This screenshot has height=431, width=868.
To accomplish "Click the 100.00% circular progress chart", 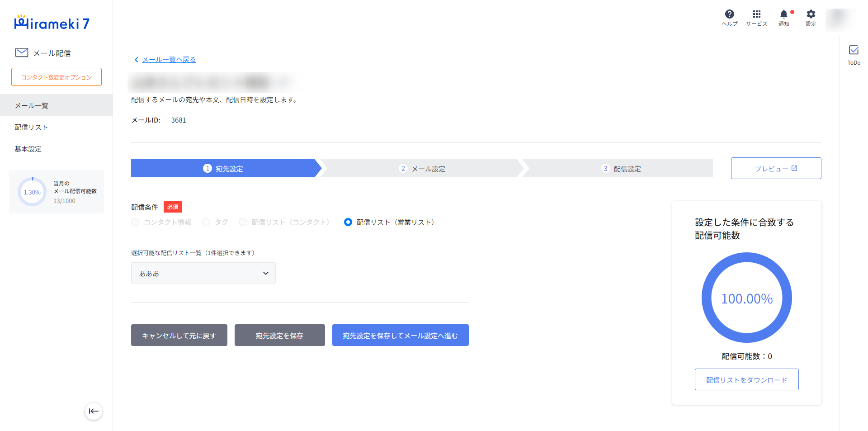I will [x=746, y=298].
